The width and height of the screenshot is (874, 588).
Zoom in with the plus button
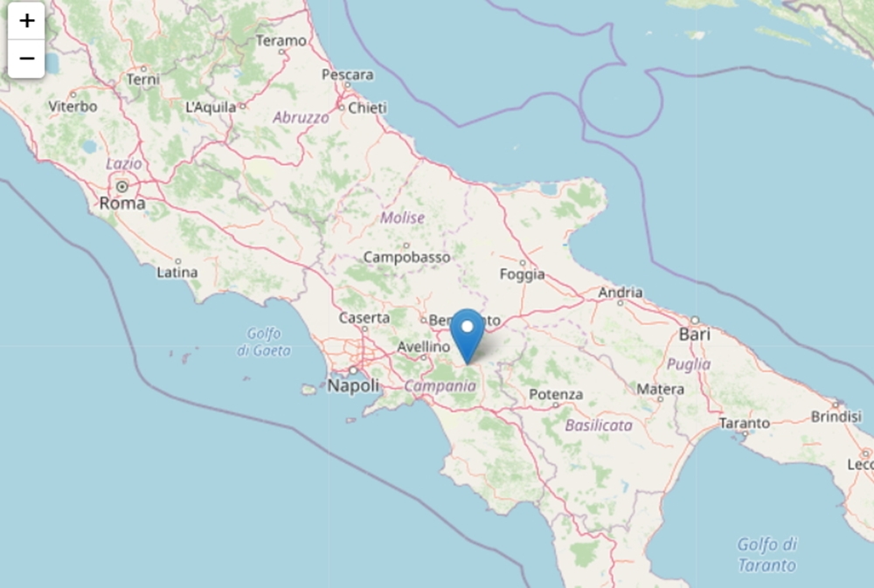26,21
